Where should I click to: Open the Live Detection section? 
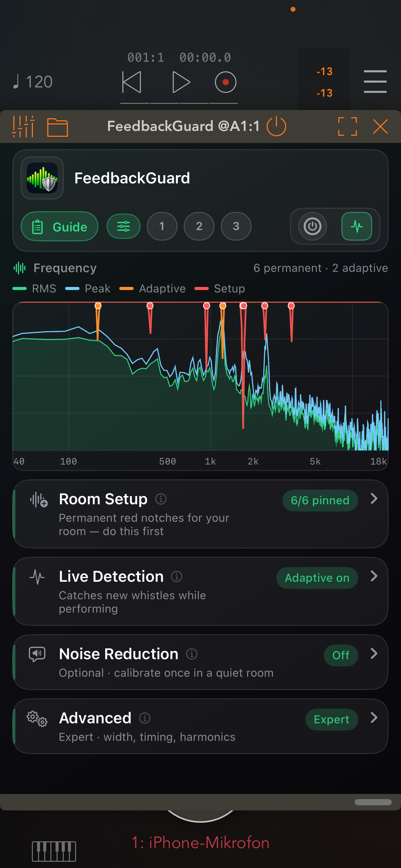pos(200,591)
